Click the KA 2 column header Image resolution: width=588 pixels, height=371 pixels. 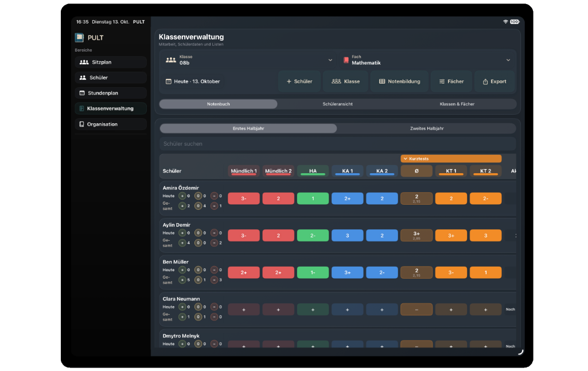tap(381, 171)
